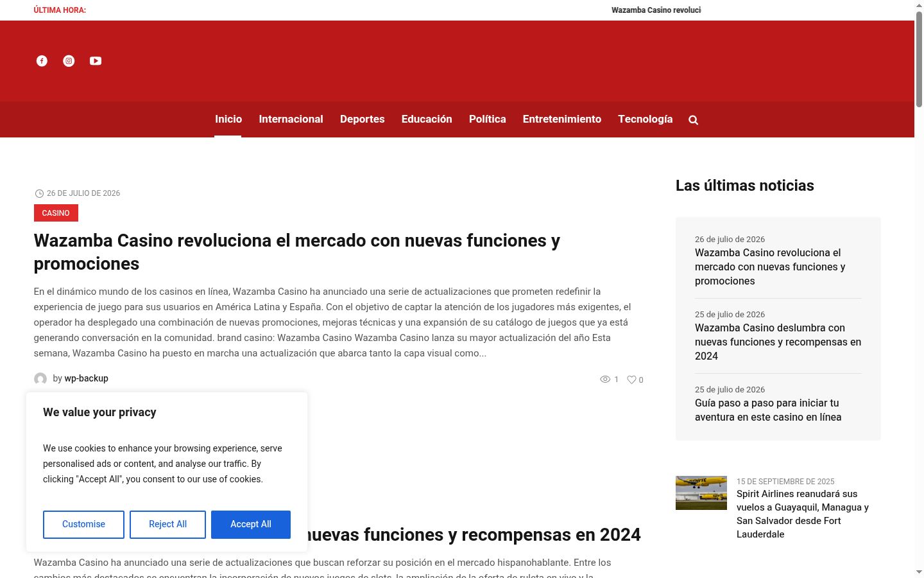Image resolution: width=924 pixels, height=578 pixels.
Task: Open Spirit Airlines article title link
Action: [803, 514]
